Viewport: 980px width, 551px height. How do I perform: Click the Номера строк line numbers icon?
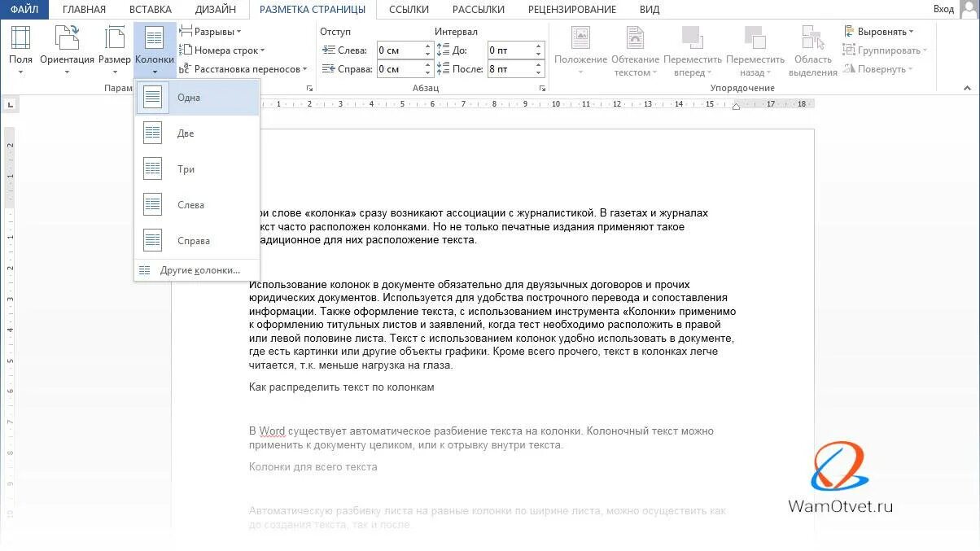tap(186, 50)
